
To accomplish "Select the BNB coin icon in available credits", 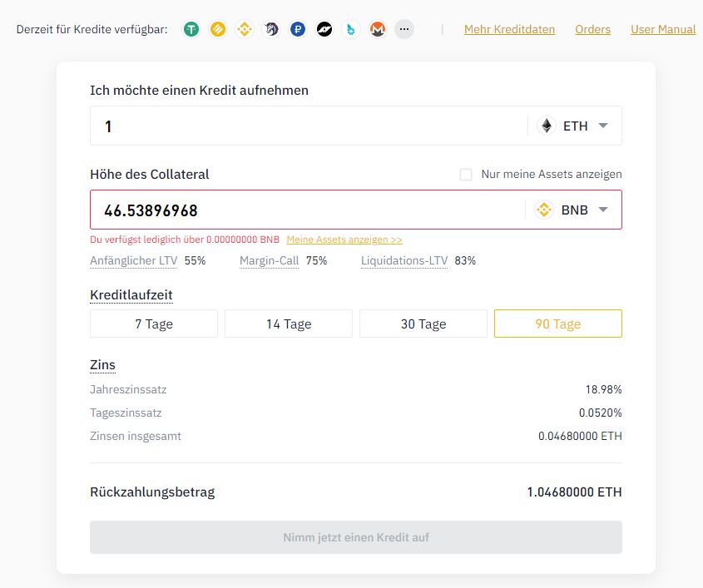I will tap(245, 29).
